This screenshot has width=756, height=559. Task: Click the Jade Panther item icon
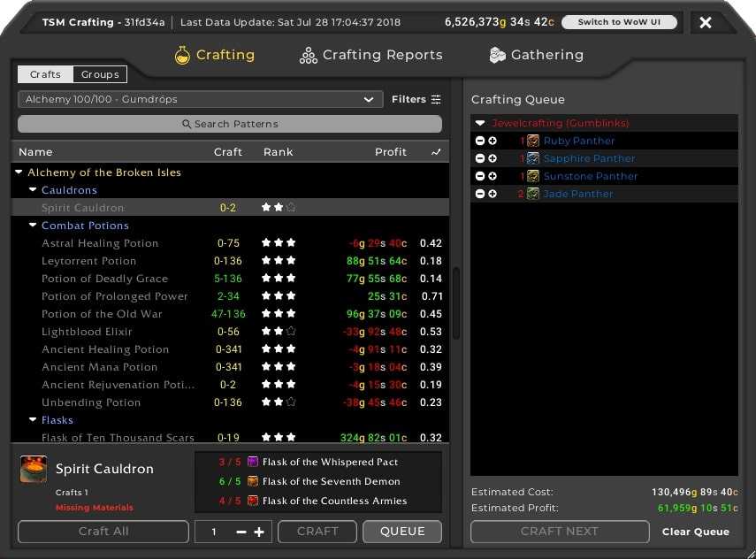coord(533,194)
